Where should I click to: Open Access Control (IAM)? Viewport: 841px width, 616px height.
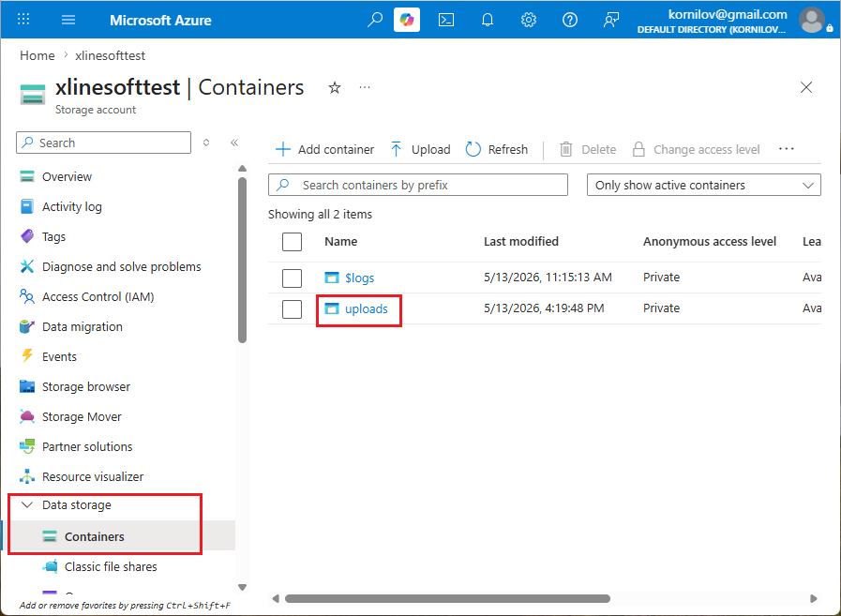[98, 296]
